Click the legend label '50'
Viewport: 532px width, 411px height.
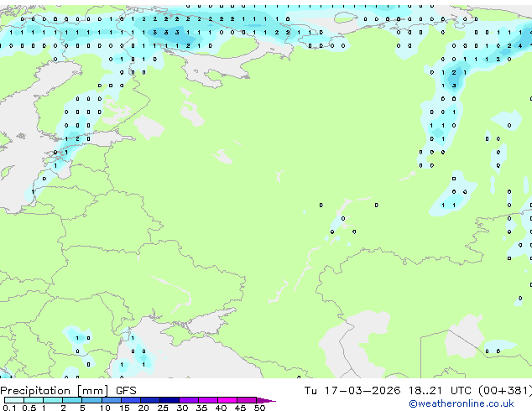[x=259, y=408]
